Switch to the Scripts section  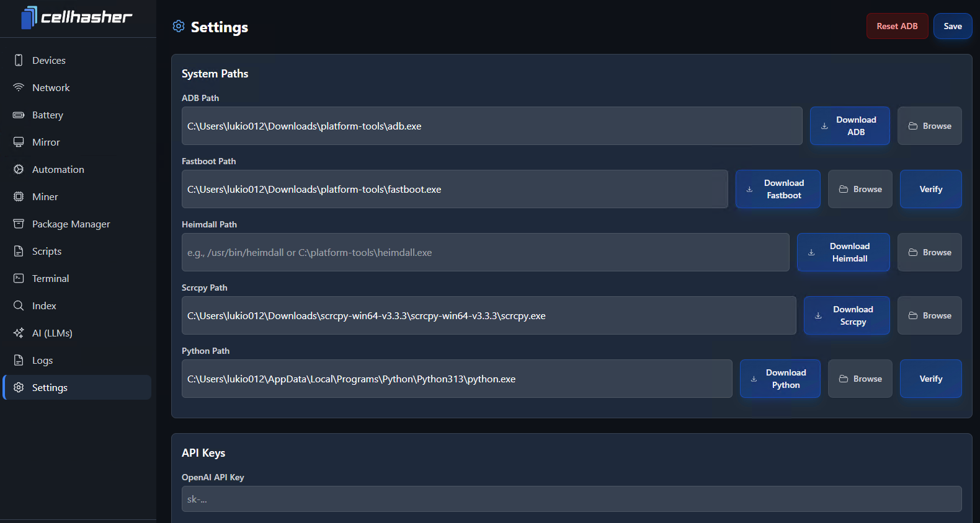coord(47,251)
